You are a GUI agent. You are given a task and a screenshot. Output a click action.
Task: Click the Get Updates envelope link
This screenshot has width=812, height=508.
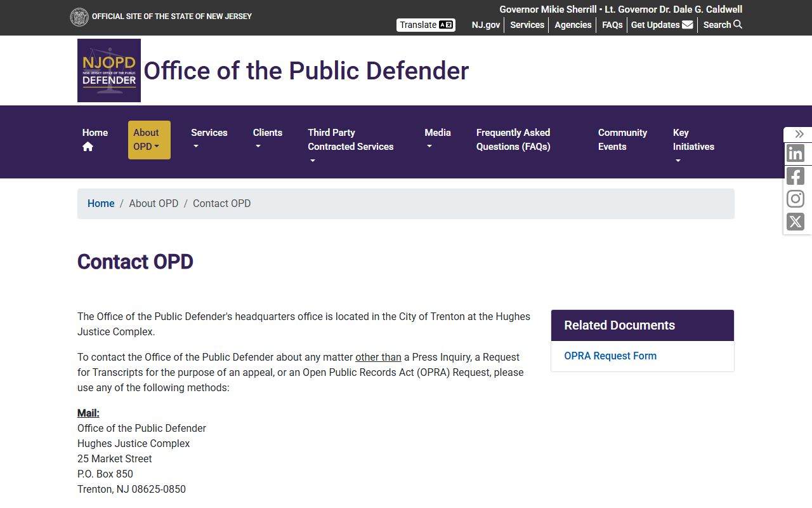coord(662,25)
